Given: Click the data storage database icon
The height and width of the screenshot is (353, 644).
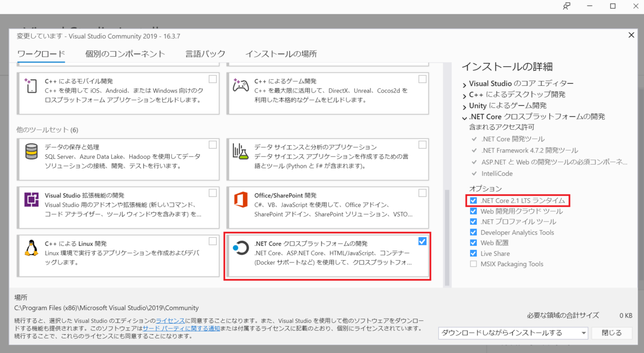Looking at the screenshot, I should click(31, 152).
